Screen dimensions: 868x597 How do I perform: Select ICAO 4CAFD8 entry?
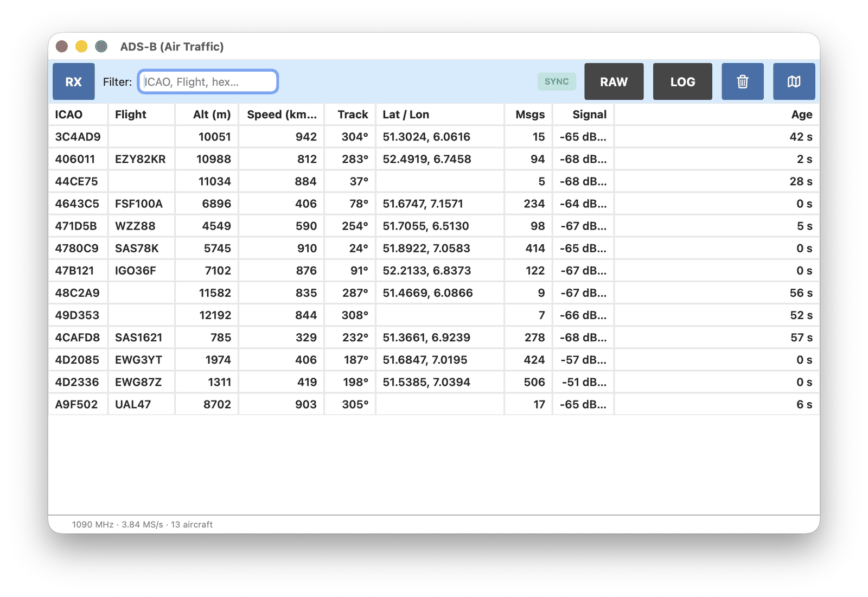click(x=78, y=337)
